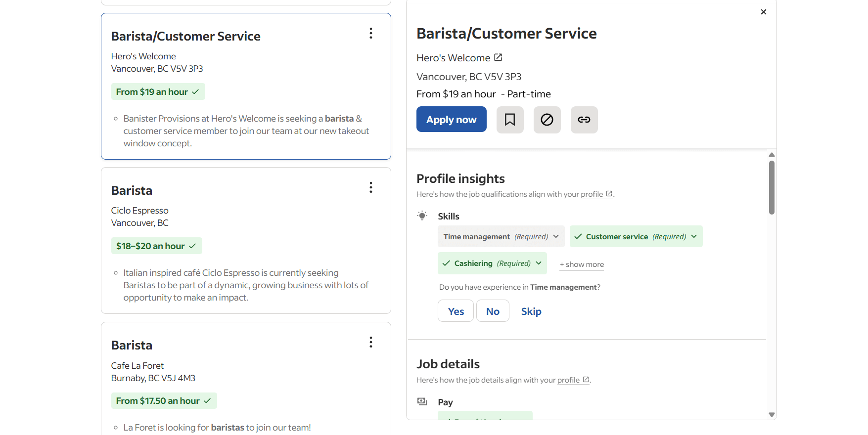Viewport: 868px width, 435px height.
Task: Open the Cafe La Foret Barista job title
Action: point(132,345)
